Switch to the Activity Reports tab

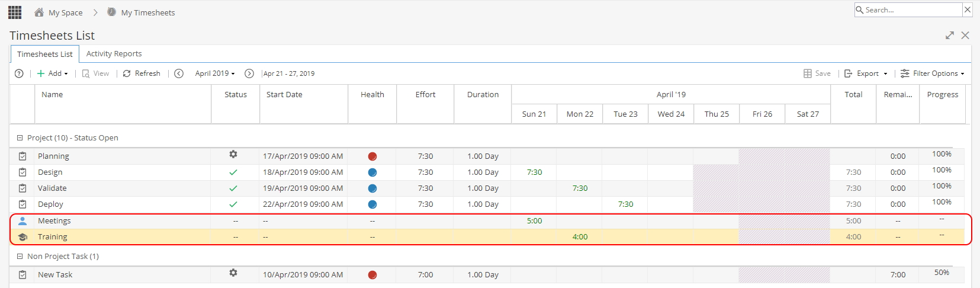point(114,53)
